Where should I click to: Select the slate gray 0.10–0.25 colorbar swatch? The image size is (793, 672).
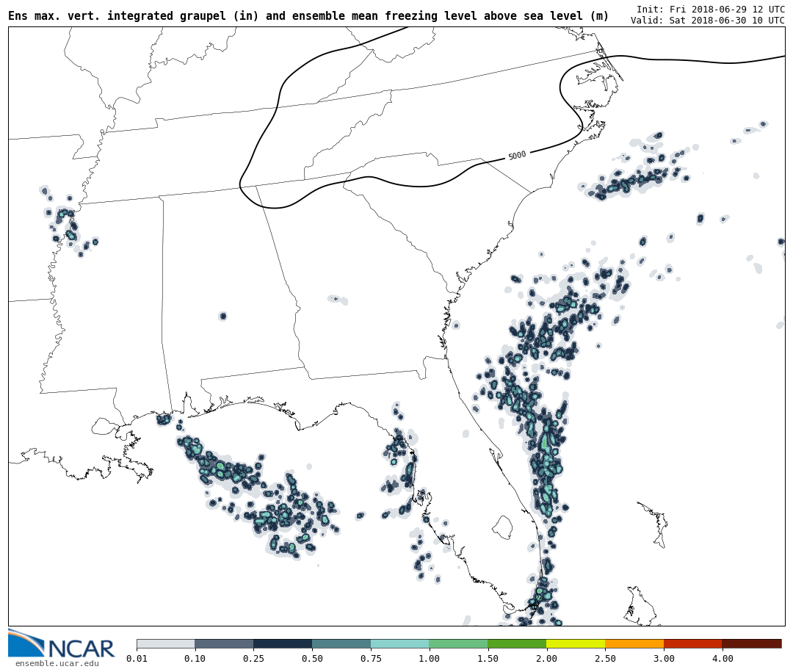pos(224,643)
